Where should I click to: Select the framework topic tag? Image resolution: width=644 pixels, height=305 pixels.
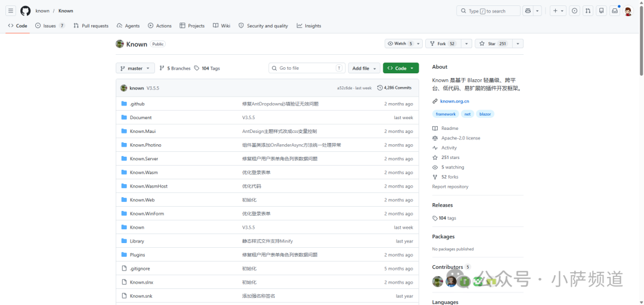pos(445,114)
